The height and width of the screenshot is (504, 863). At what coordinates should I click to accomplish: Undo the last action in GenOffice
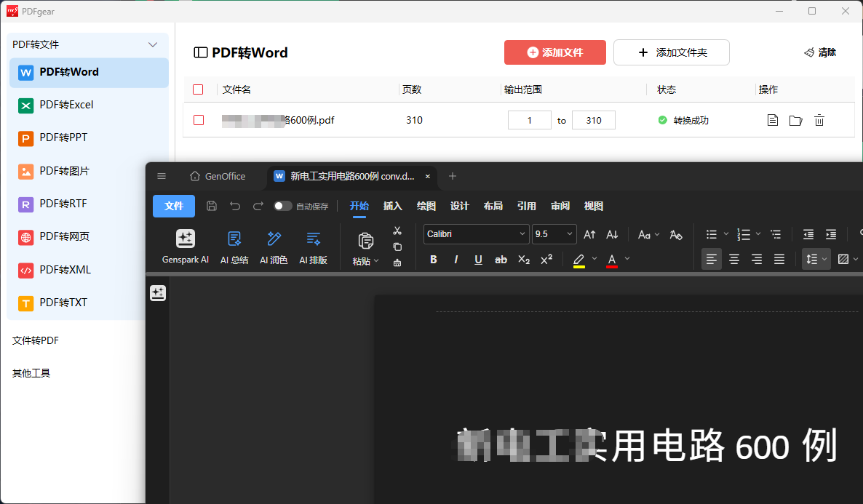point(235,206)
